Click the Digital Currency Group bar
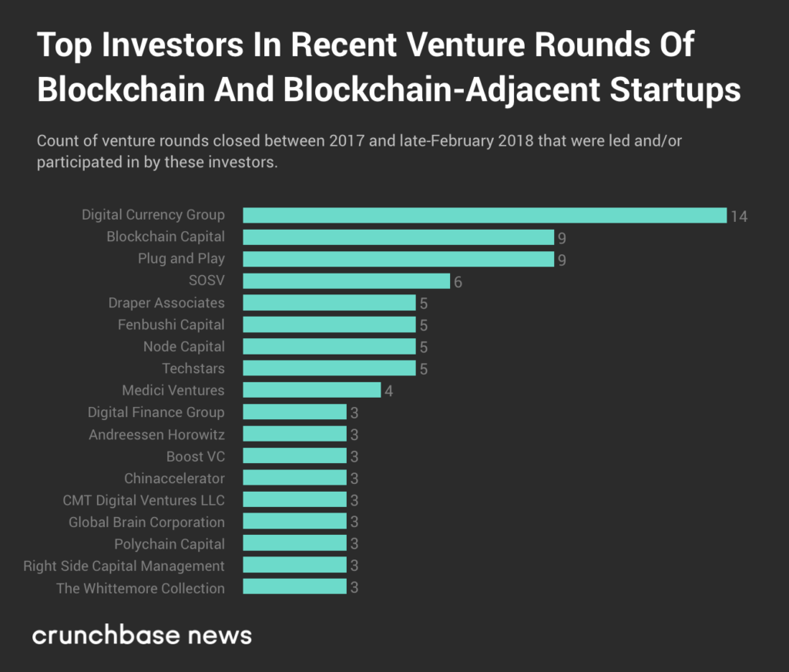789x672 pixels. click(x=485, y=215)
